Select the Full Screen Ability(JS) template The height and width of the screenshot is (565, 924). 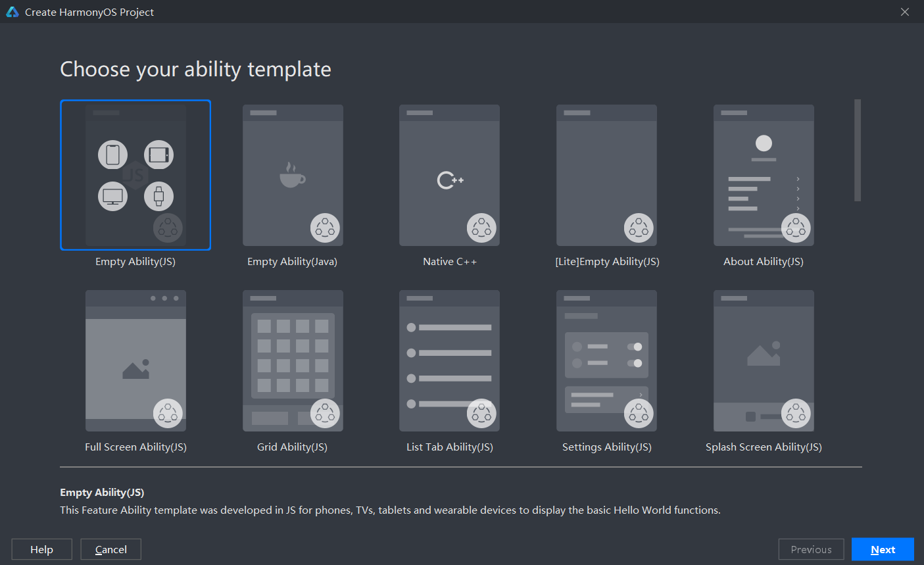tap(135, 360)
